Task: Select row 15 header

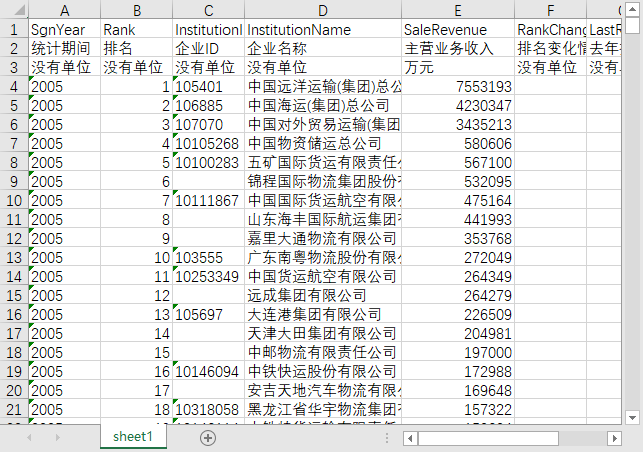Action: pos(14,295)
